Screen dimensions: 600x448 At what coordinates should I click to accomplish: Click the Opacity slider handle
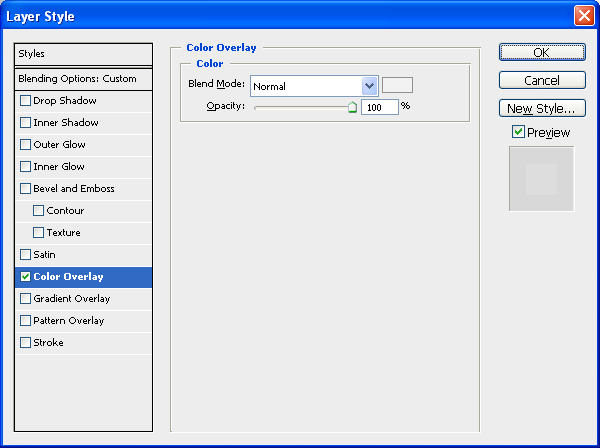coord(352,107)
